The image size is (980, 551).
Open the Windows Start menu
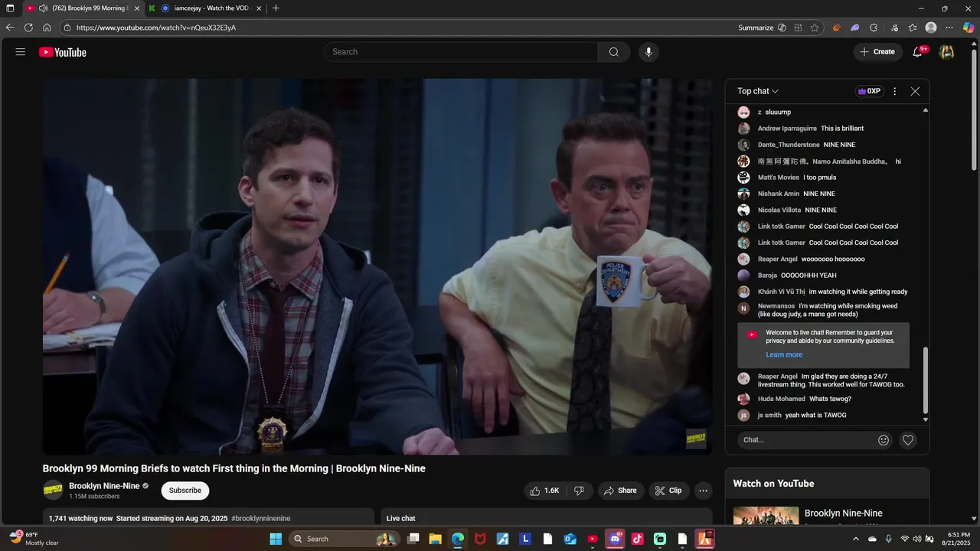pos(276,539)
